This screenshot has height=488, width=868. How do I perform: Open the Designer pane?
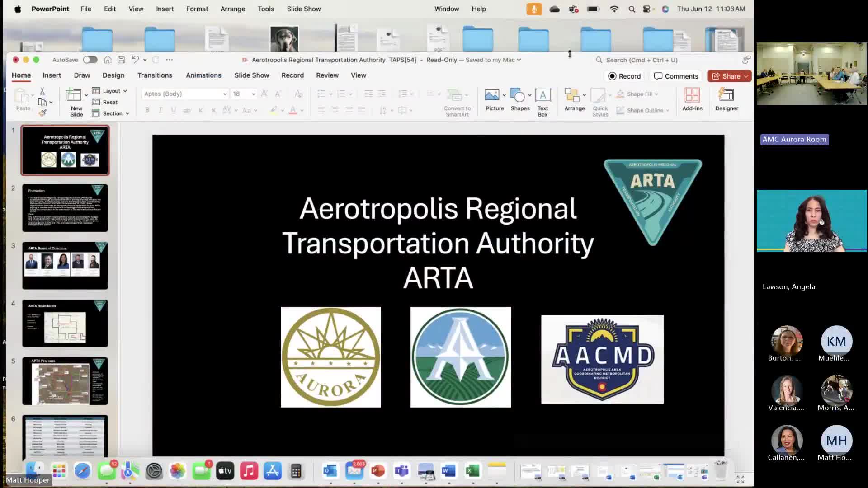(726, 95)
